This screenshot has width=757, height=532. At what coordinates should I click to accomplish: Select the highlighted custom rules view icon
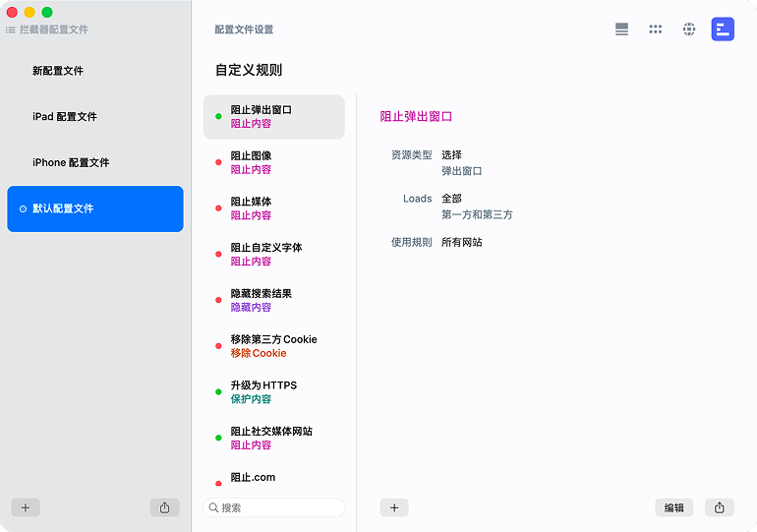click(x=723, y=30)
